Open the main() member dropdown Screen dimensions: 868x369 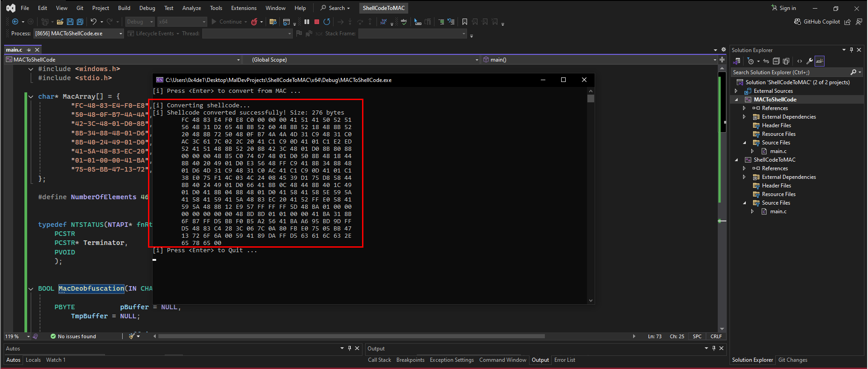point(599,60)
